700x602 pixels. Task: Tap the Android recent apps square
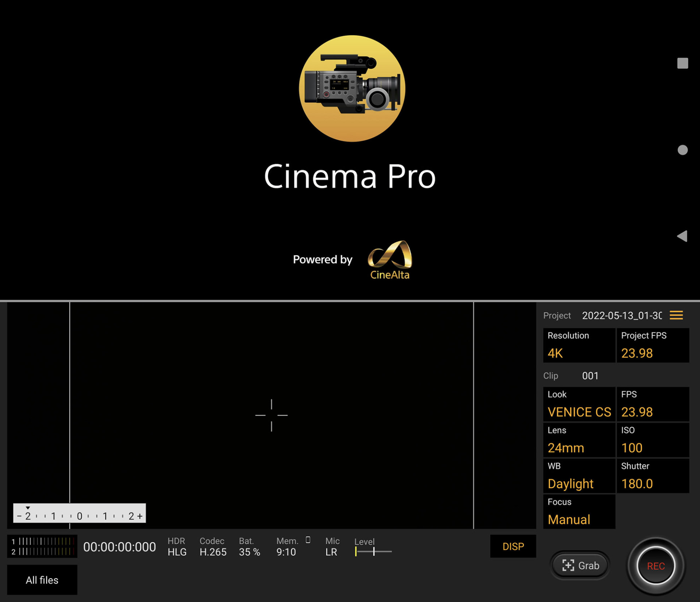682,63
